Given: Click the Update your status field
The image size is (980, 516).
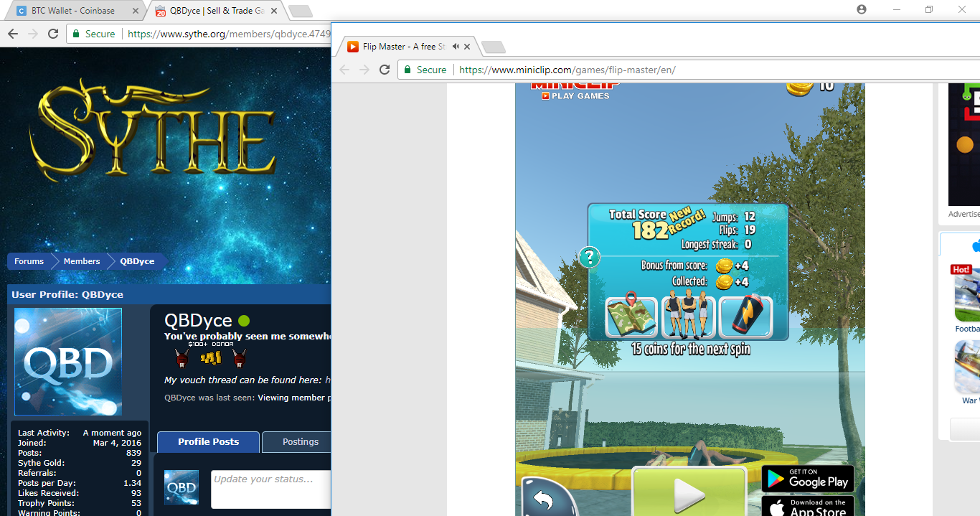Looking at the screenshot, I should (271, 489).
